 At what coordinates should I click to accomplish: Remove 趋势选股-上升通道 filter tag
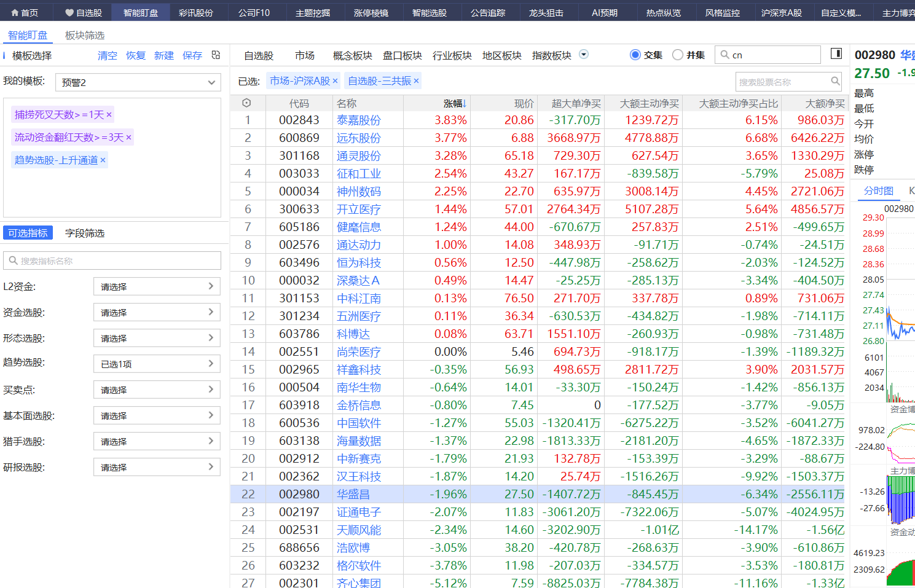(103, 160)
